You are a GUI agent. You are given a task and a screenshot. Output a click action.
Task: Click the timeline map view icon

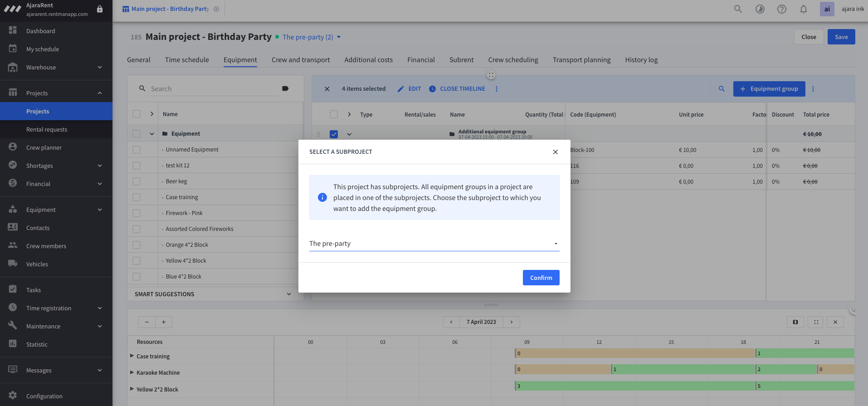click(x=795, y=322)
